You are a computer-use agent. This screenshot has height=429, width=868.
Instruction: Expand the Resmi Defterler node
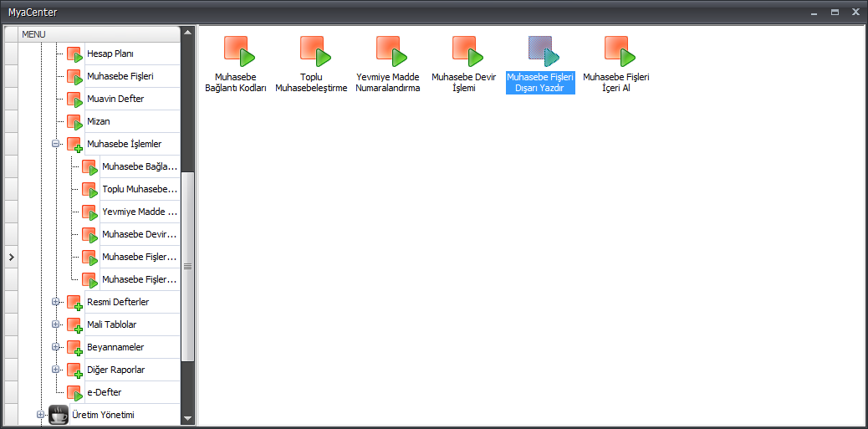pos(55,302)
